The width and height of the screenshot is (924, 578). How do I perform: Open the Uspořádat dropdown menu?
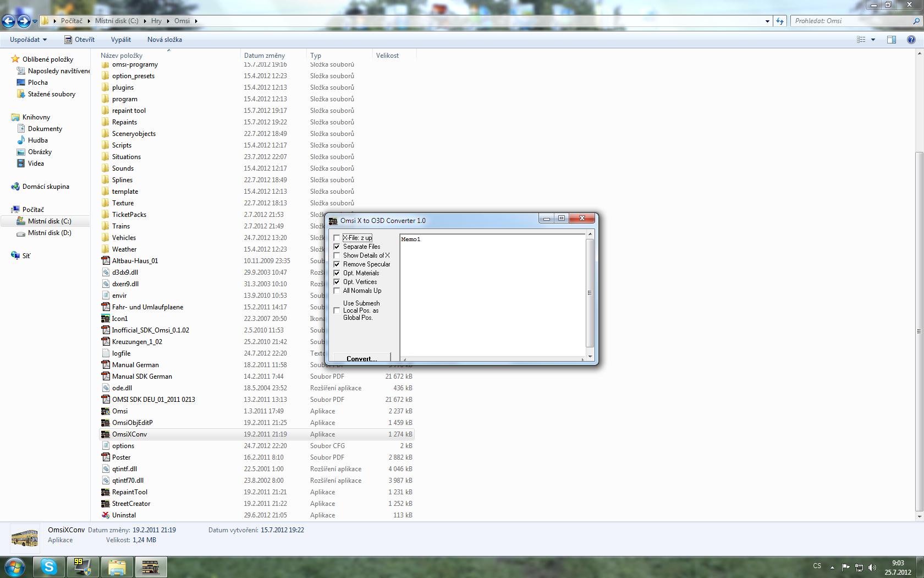click(28, 40)
